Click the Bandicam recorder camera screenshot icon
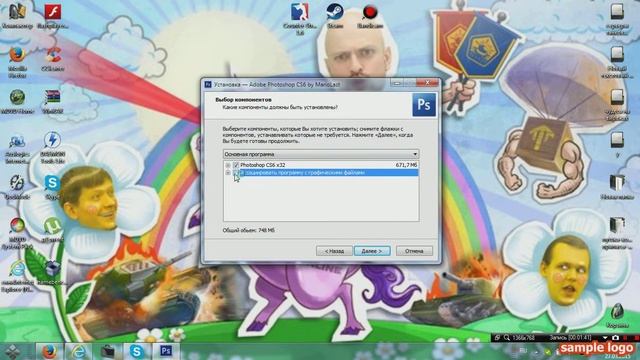640x360 pixels. coord(616,338)
